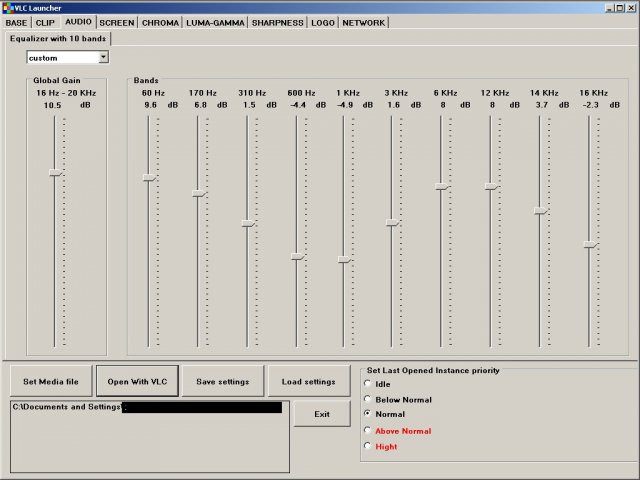Image resolution: width=640 pixels, height=480 pixels.
Task: Click the 3.7 value under 14 KHz
Action: pyautogui.click(x=542, y=105)
